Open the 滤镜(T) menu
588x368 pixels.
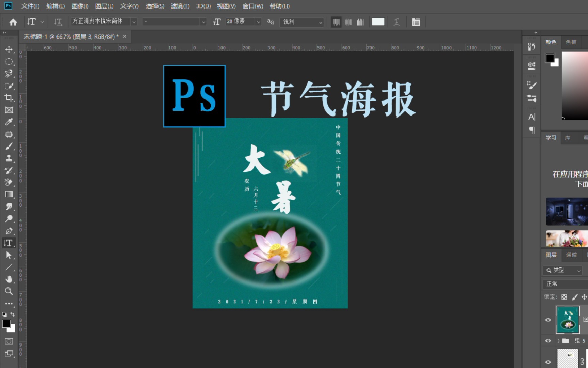click(x=180, y=6)
